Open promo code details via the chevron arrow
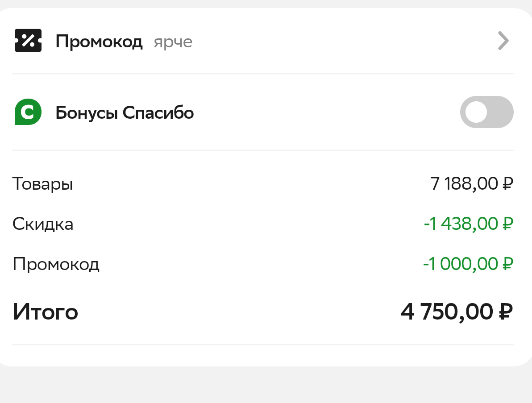Screen dimensions: 532x403 click(x=503, y=41)
